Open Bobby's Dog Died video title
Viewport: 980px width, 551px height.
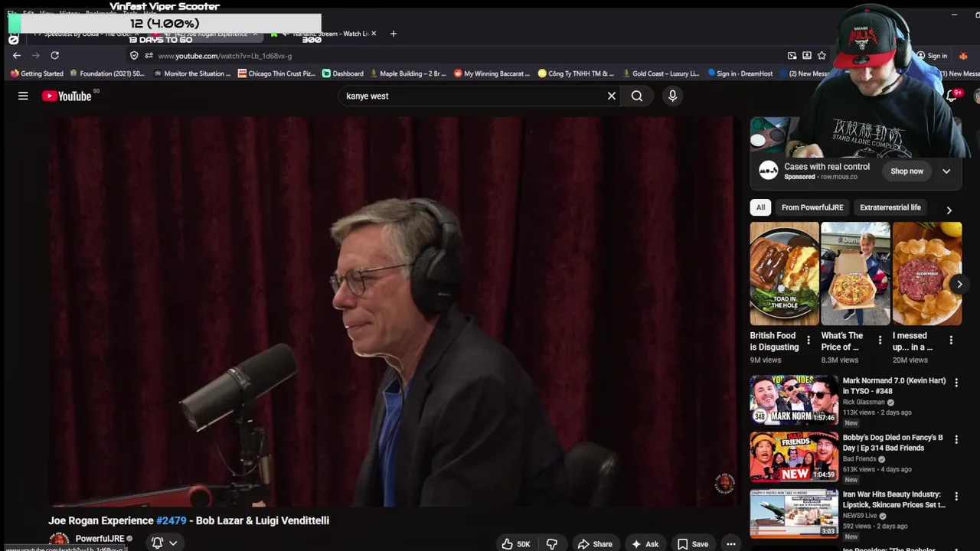(893, 442)
